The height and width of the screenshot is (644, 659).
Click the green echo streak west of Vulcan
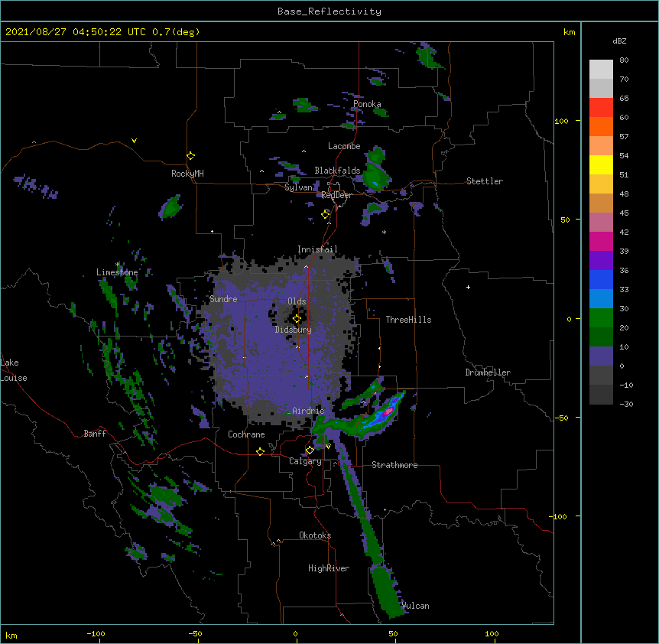tap(387, 591)
